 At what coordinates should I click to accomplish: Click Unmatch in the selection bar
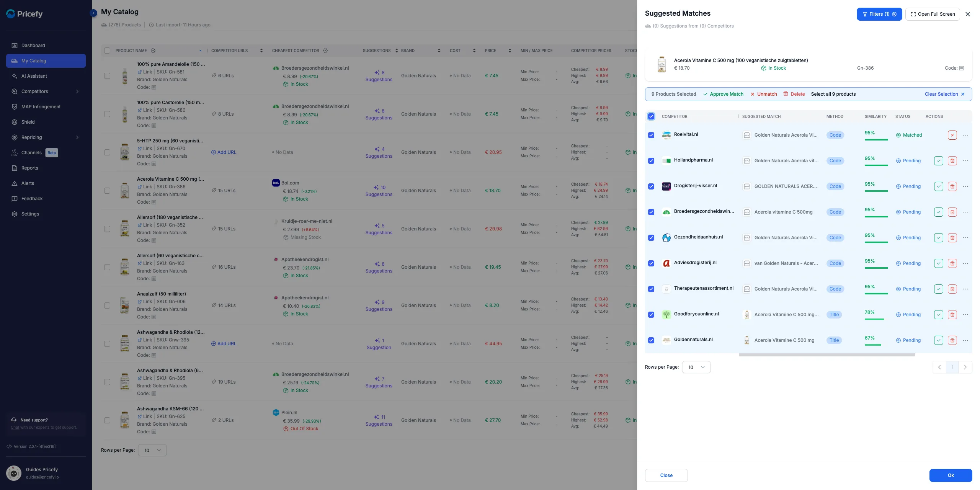click(764, 94)
